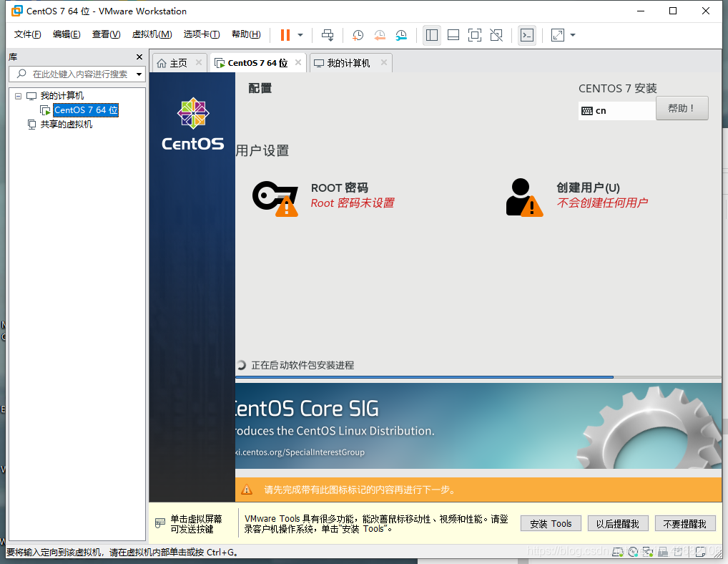Image resolution: width=728 pixels, height=564 pixels.
Task: Close the library (库) panel
Action: (x=139, y=57)
